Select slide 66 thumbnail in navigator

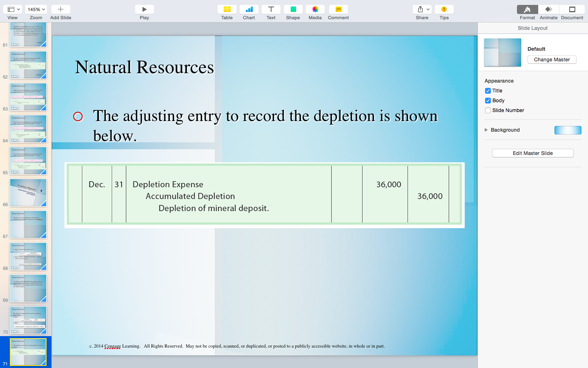click(28, 193)
